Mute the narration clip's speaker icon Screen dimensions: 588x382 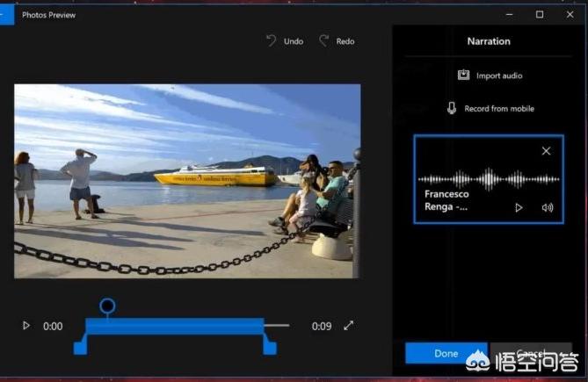click(x=548, y=207)
